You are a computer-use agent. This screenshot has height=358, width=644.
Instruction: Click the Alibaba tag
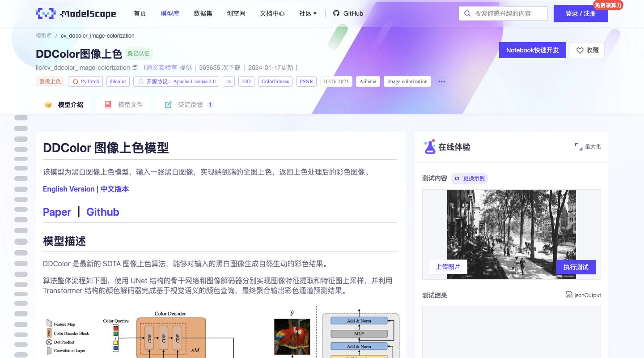tap(368, 81)
